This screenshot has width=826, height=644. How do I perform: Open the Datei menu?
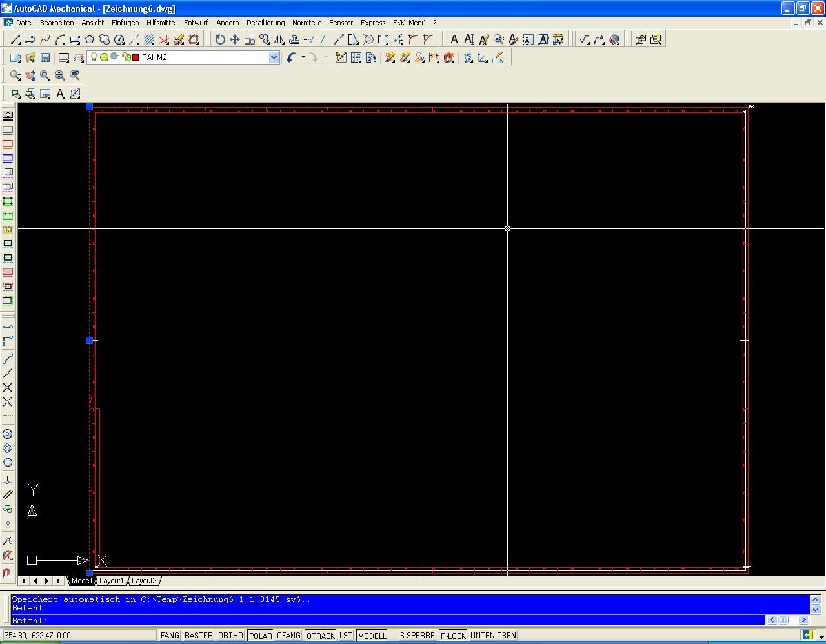(24, 23)
